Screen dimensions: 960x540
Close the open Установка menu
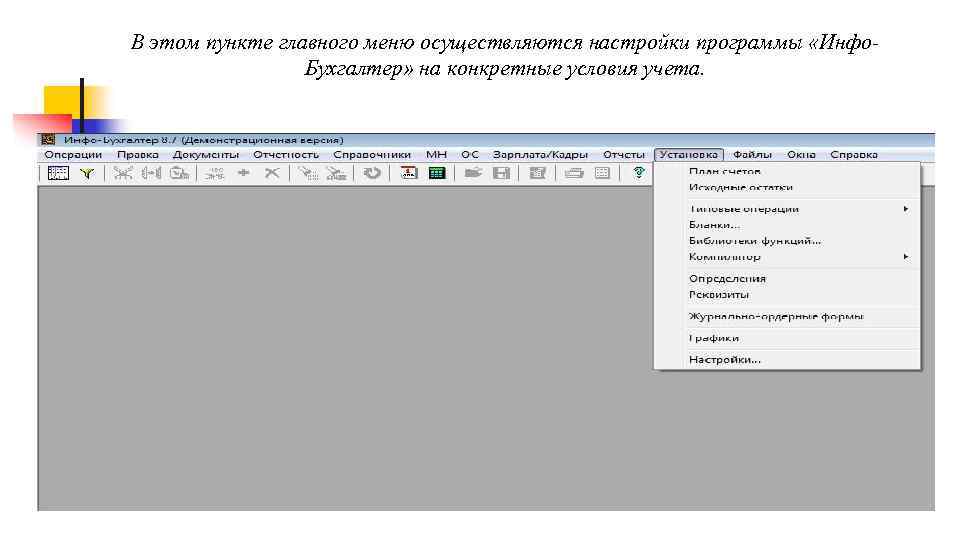pos(689,155)
